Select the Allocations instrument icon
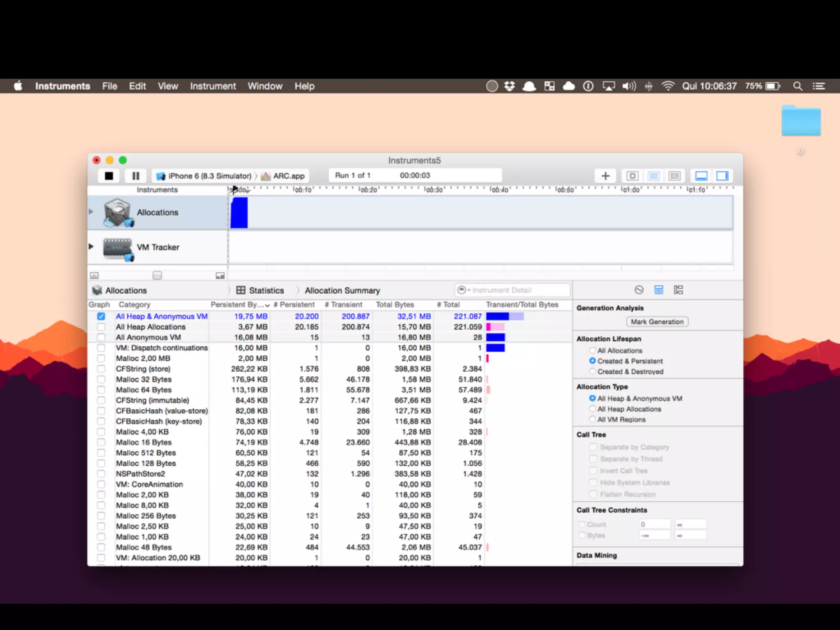 click(x=118, y=212)
